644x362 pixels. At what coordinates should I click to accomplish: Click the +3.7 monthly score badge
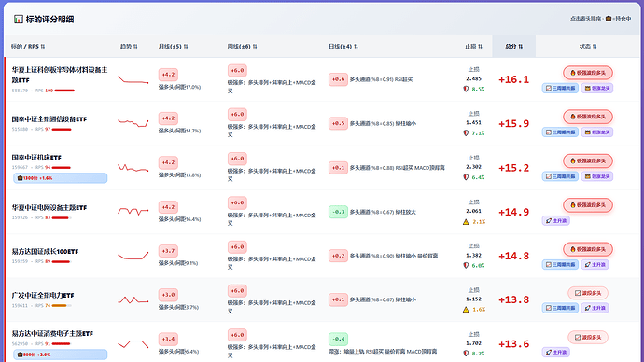(168, 251)
